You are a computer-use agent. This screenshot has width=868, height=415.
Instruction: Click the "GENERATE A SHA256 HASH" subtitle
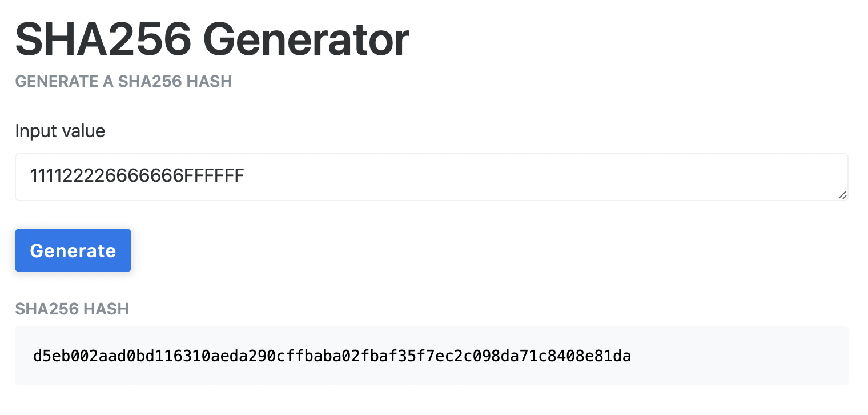123,82
